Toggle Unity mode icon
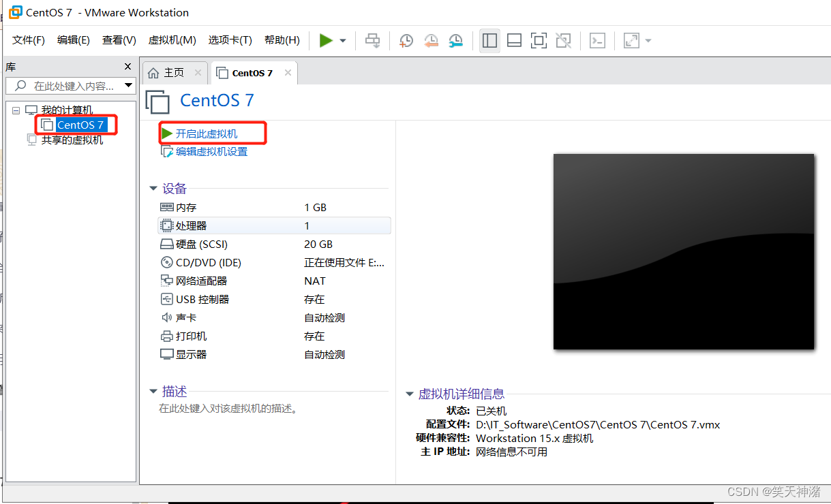Screen dimensions: 831x504 (x=564, y=41)
